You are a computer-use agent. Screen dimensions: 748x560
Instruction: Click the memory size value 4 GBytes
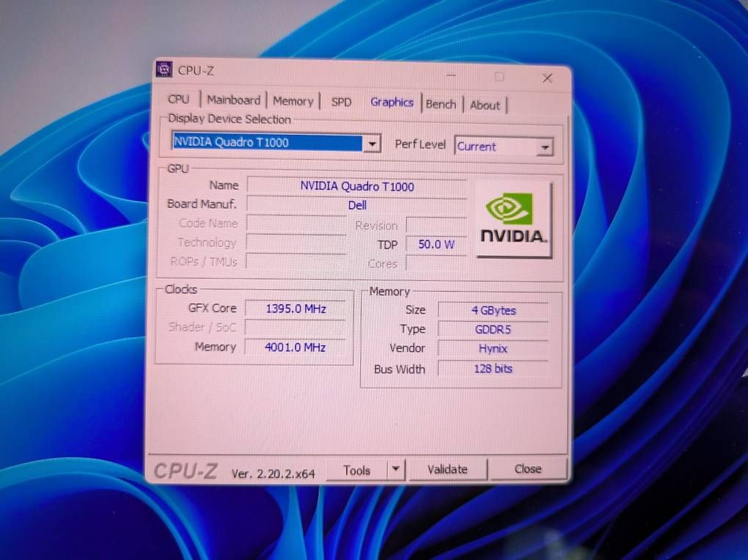coord(494,311)
